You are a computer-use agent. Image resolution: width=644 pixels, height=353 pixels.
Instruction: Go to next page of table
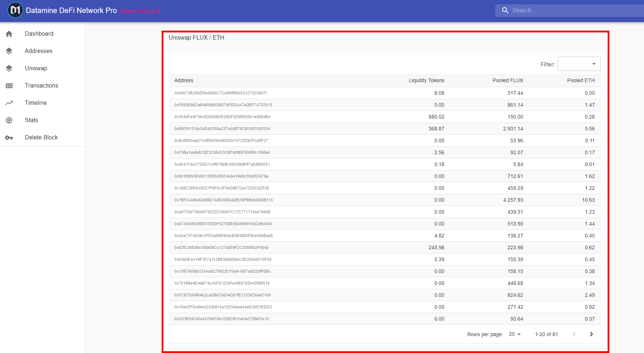(591, 334)
